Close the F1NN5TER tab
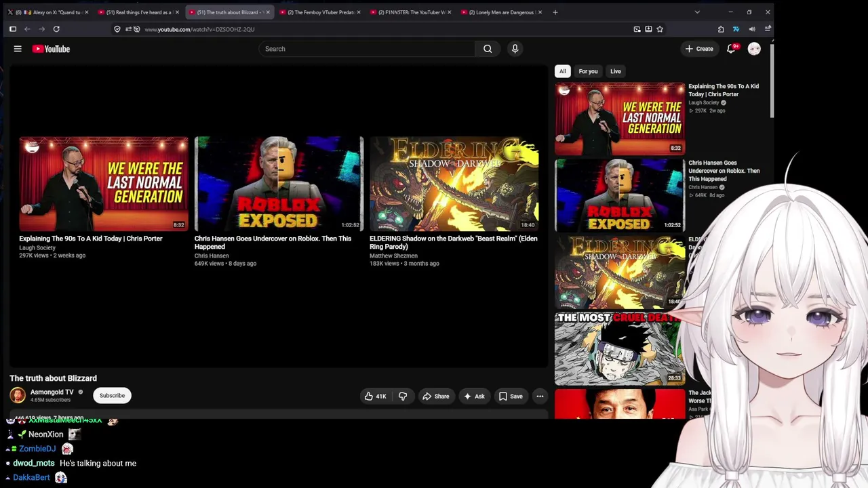The width and height of the screenshot is (868, 488). (449, 12)
